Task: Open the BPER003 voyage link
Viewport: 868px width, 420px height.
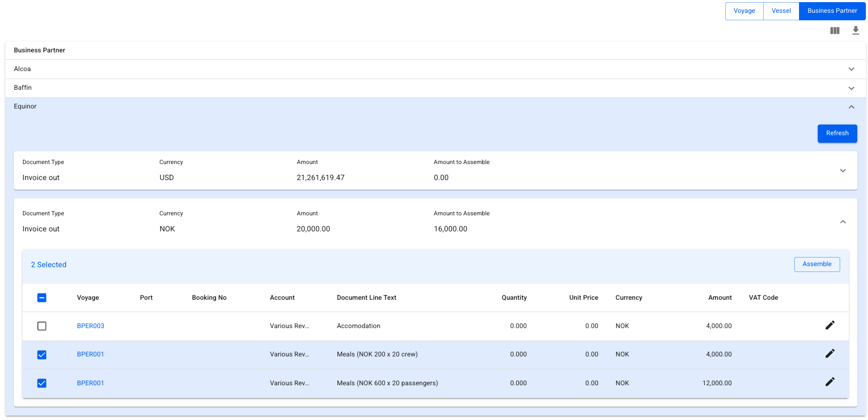Action: (90, 326)
